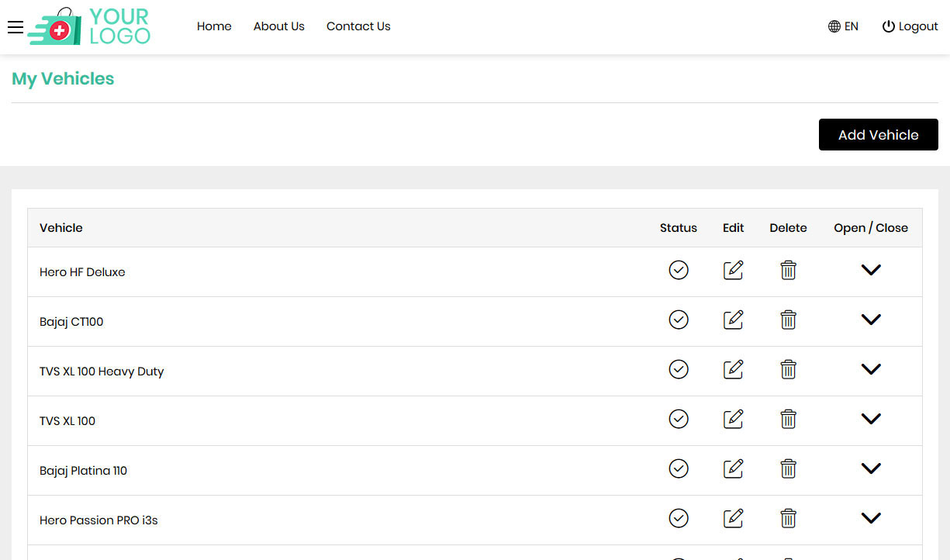Toggle status of Hero HF Deluxe
950x560 pixels.
point(679,270)
